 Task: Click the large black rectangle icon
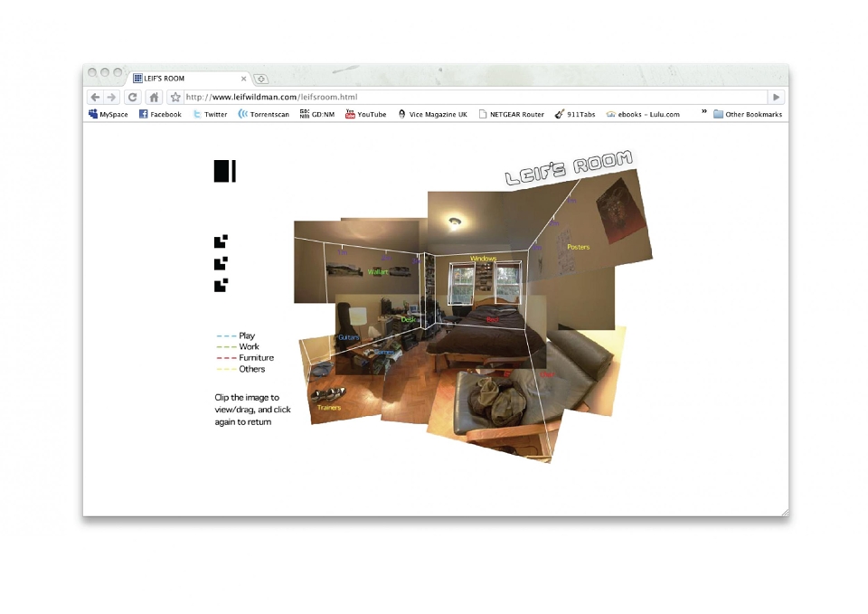[x=225, y=171]
